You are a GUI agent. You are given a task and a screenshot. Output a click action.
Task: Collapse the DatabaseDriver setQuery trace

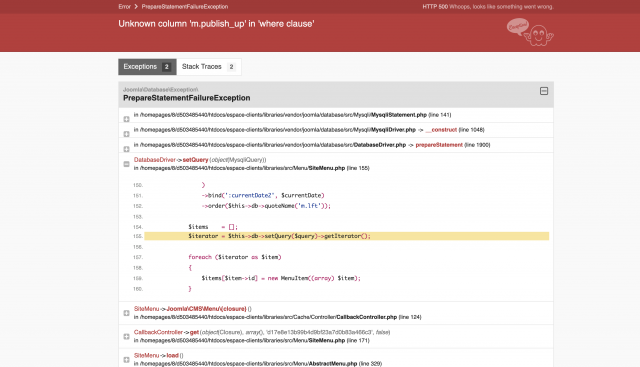click(127, 164)
